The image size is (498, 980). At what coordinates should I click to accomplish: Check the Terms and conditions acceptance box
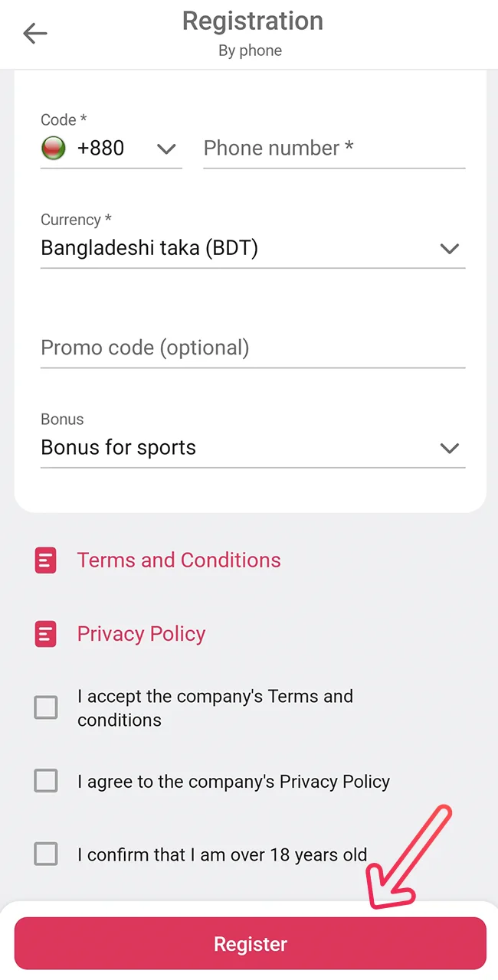[x=45, y=707]
